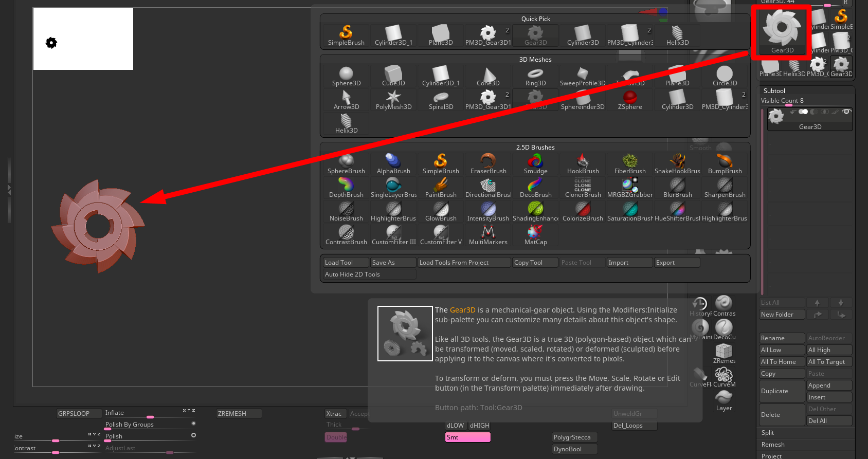Image resolution: width=868 pixels, height=459 pixels.
Task: Choose the Cone3D primitive
Action: (488, 76)
